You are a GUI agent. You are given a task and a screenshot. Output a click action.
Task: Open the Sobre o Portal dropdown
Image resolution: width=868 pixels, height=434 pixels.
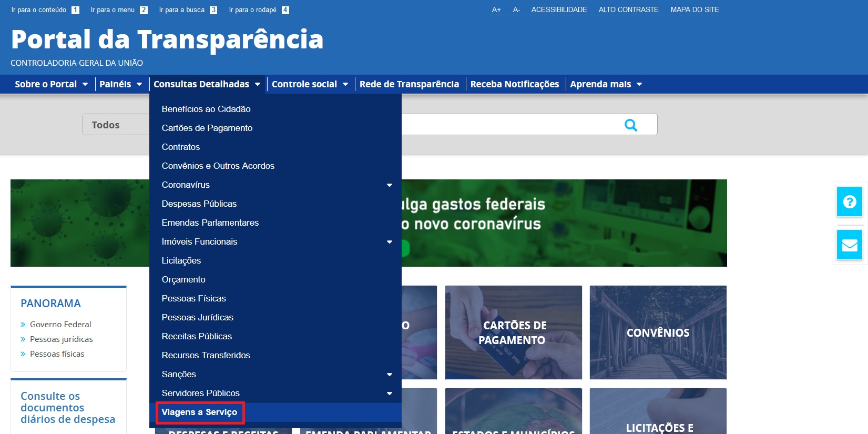tap(51, 84)
